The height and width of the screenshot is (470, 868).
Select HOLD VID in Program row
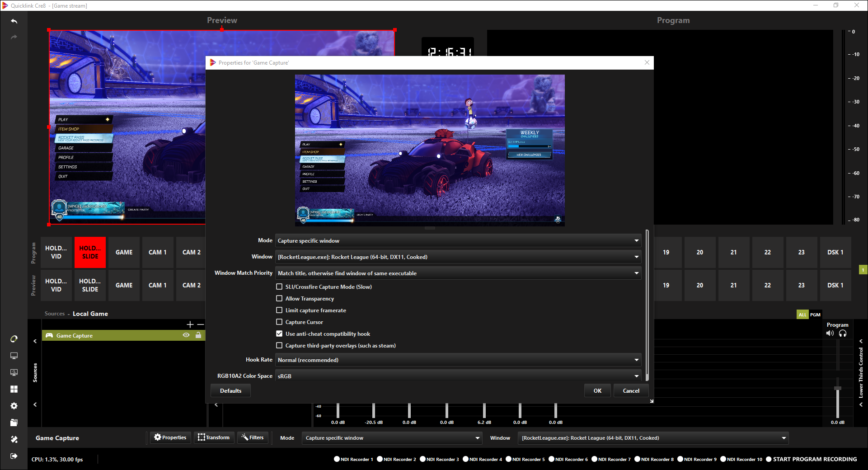point(56,252)
